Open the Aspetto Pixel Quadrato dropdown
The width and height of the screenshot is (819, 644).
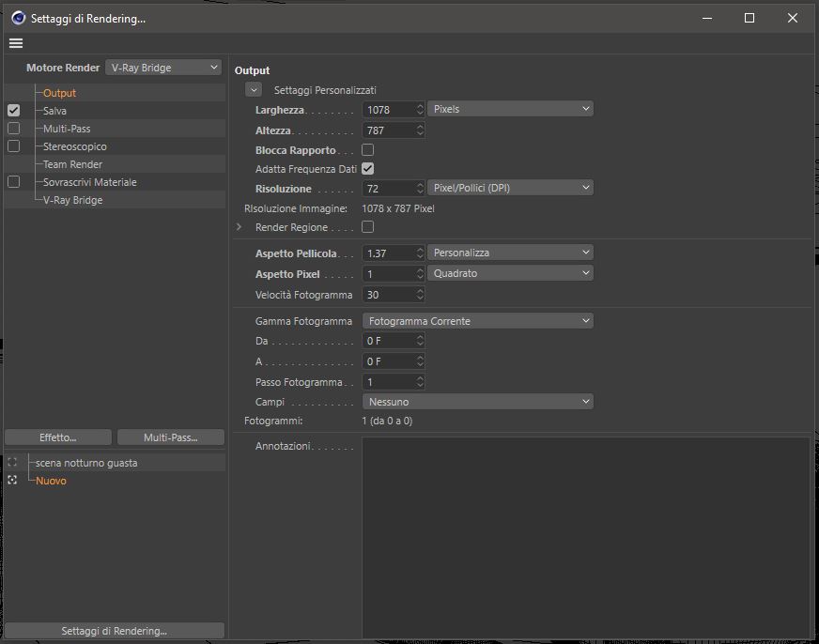[510, 273]
